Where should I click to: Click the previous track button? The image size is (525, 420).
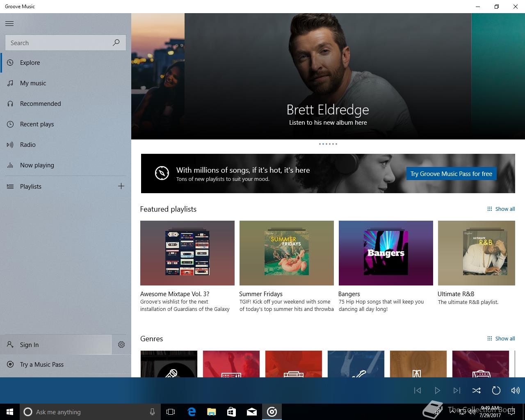tap(418, 390)
